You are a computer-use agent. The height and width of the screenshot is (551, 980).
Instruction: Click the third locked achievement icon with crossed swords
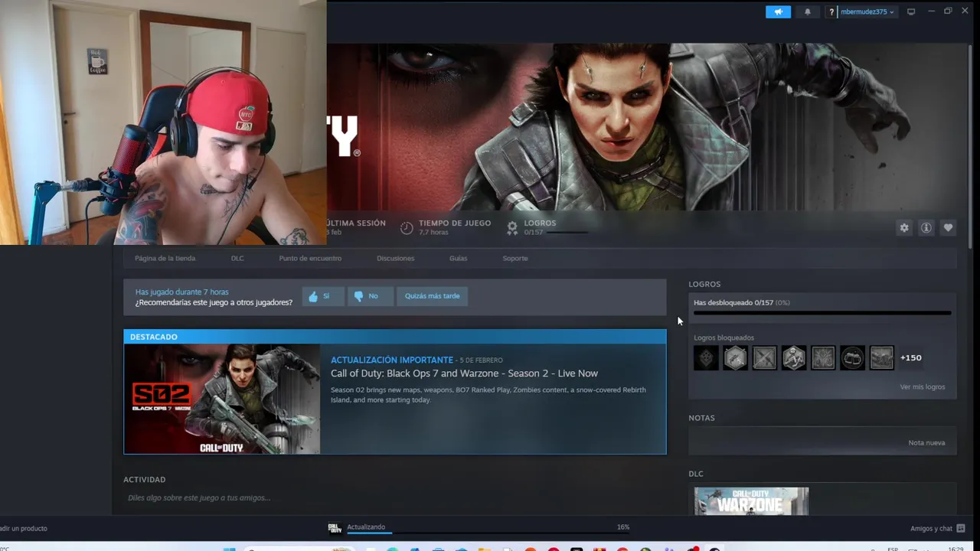click(x=764, y=357)
